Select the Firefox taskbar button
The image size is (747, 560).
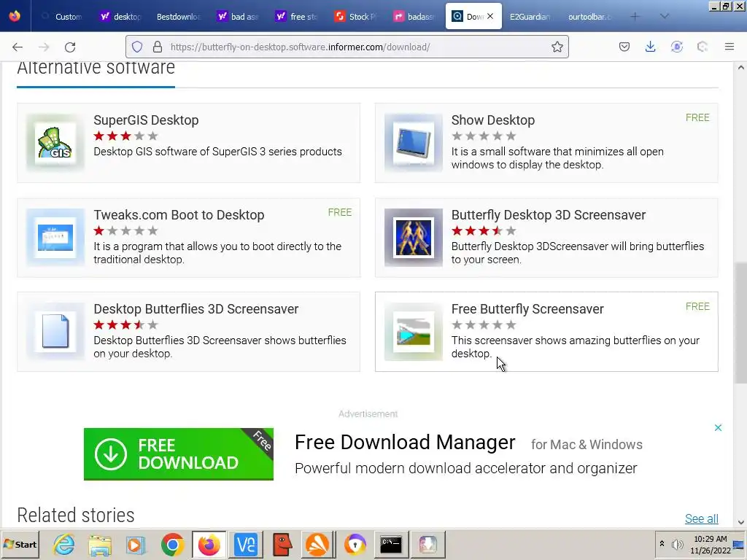coord(209,544)
